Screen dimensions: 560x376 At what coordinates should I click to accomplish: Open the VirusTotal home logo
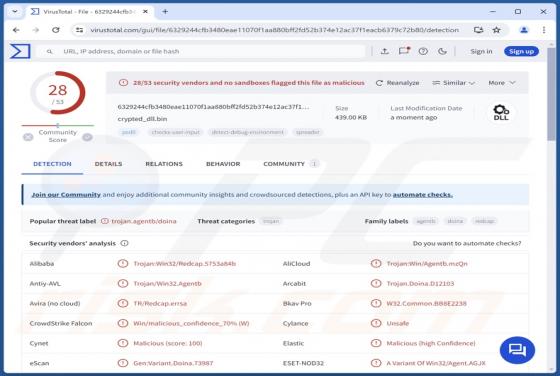coord(20,51)
